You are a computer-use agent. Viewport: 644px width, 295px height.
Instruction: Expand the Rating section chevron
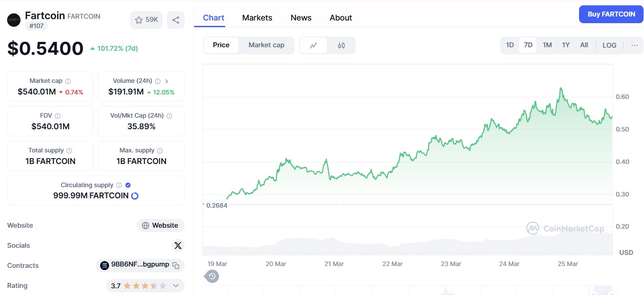176,285
